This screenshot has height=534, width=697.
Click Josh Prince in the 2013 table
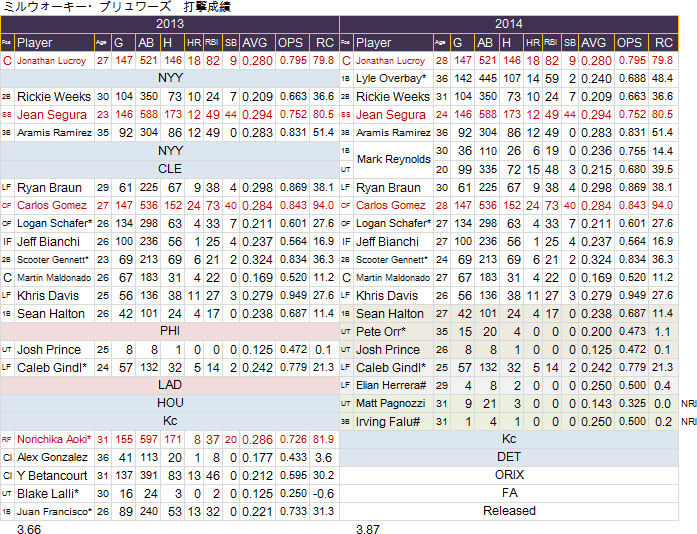coord(49,350)
